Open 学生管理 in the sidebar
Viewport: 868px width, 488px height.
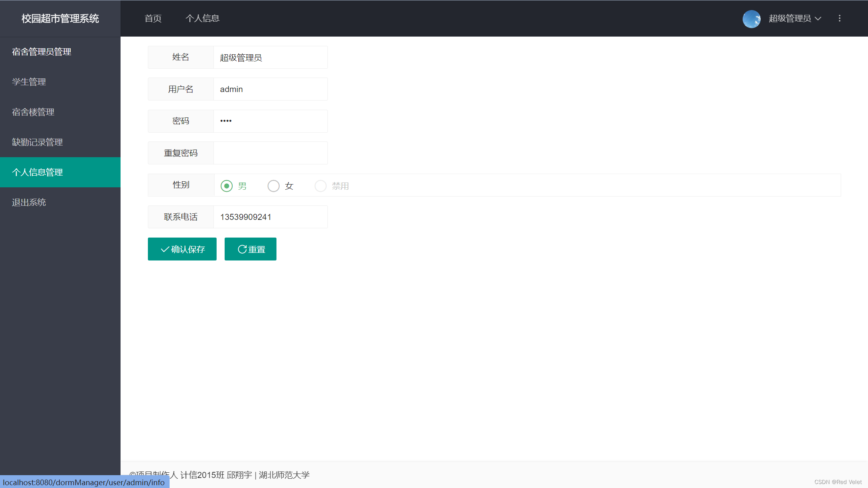pos(60,82)
